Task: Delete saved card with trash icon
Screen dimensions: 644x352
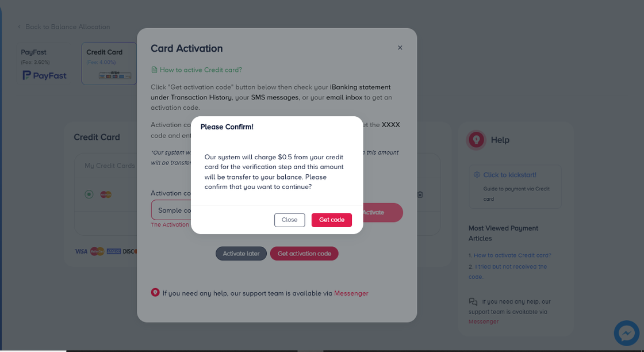Action: coord(420,194)
